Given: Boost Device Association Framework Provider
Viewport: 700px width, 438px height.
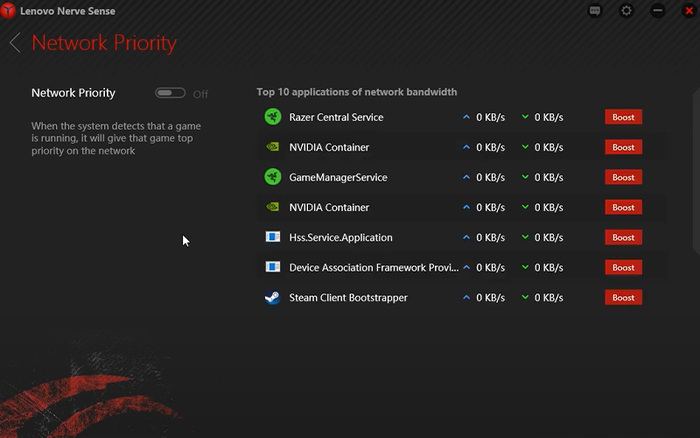Looking at the screenshot, I should pos(623,267).
